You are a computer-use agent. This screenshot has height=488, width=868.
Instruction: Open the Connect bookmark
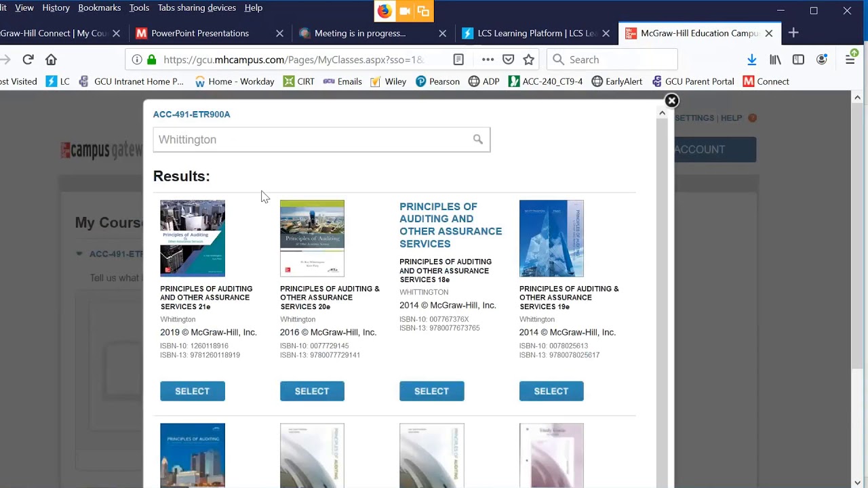coord(766,81)
